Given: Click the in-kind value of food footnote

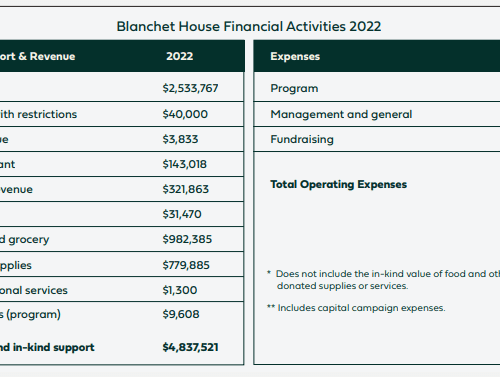Looking at the screenshot, I should (x=383, y=280).
